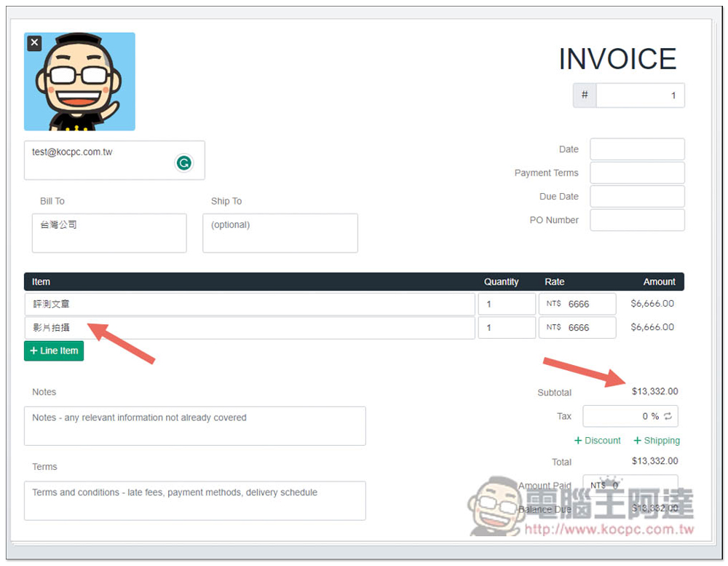Change quantity for 評測文章 row
Image resolution: width=728 pixels, height=566 pixels.
coord(507,304)
